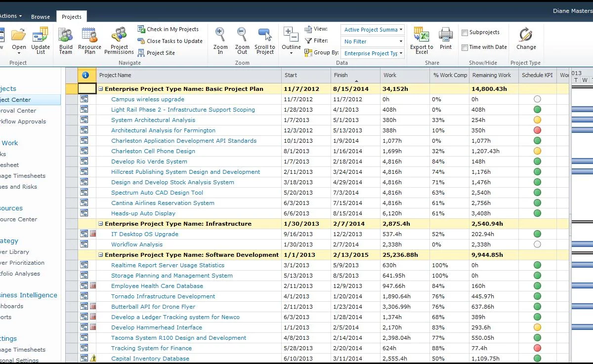Image resolution: width=593 pixels, height=364 pixels.
Task: Click the remaining work value 1,207.43h
Action: (485, 151)
